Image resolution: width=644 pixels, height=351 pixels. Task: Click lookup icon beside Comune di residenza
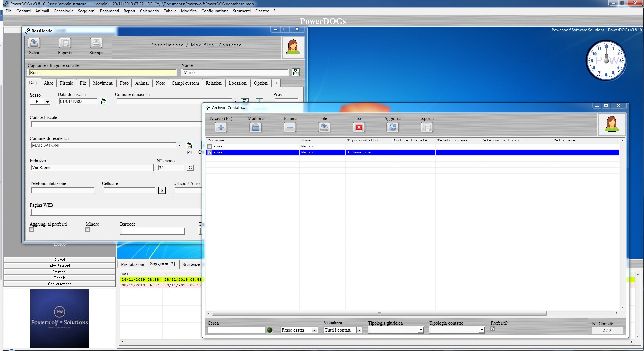189,145
